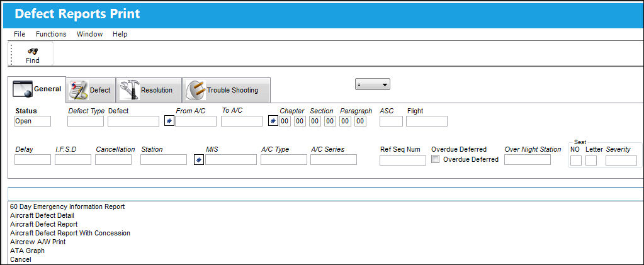
Task: Click the second Chapter 00 field
Action: [300, 121]
